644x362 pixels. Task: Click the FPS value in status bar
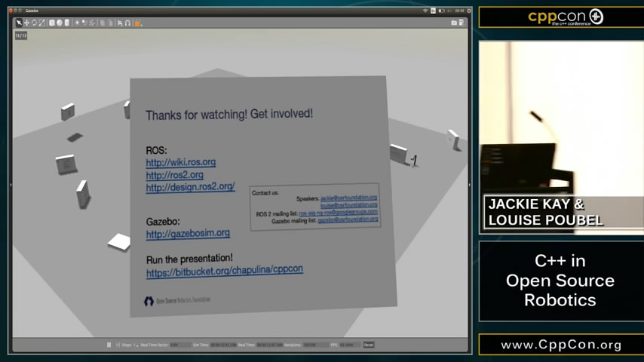349,345
